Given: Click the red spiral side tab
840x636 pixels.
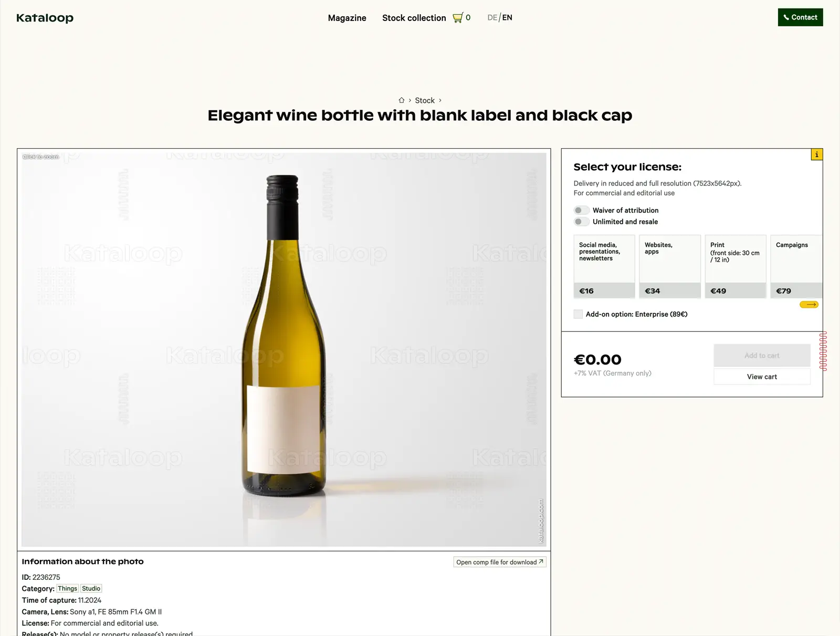Looking at the screenshot, I should tap(823, 351).
